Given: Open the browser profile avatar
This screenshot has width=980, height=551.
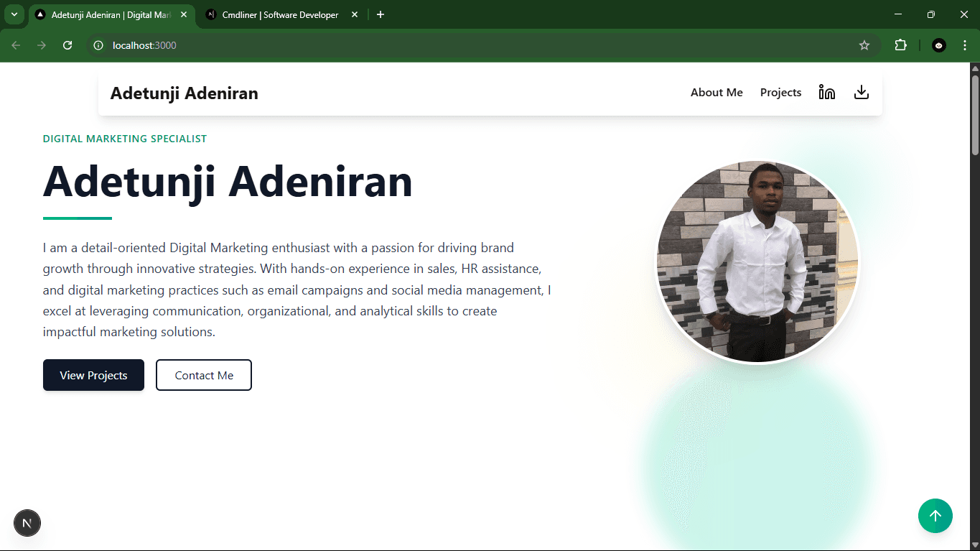Looking at the screenshot, I should click(939, 45).
